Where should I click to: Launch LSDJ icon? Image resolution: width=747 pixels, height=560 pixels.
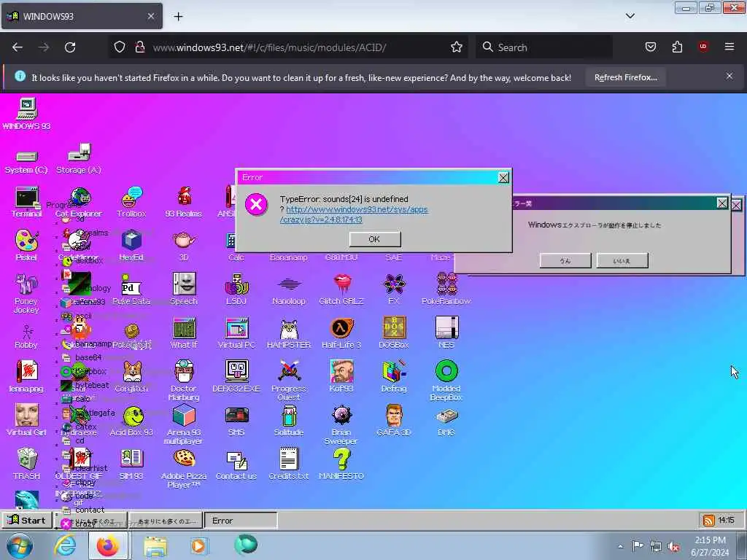point(236,284)
